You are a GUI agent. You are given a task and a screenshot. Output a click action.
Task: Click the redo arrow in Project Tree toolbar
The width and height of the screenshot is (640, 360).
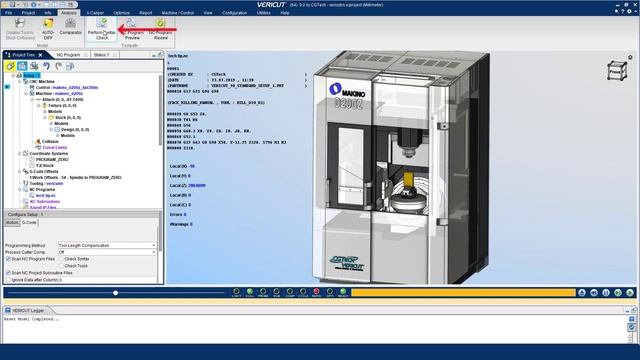coord(58,66)
